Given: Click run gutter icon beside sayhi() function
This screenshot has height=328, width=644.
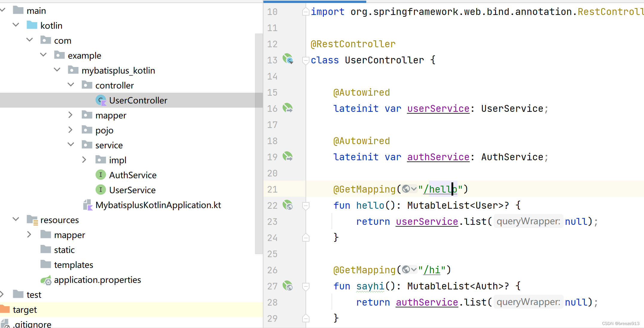Looking at the screenshot, I should coord(288,286).
